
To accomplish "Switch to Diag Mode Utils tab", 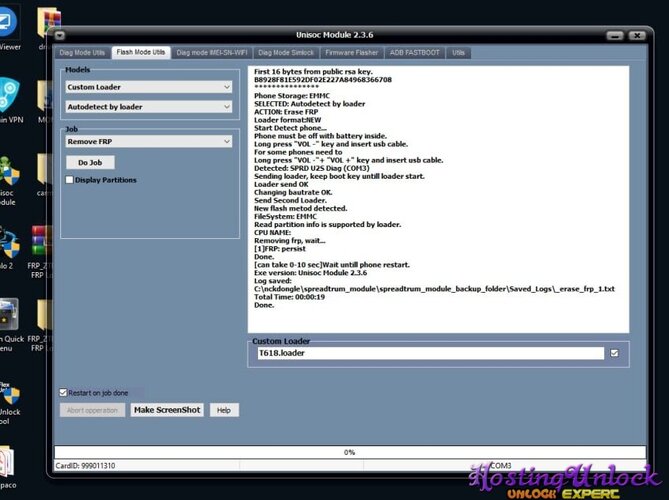I will click(82, 52).
